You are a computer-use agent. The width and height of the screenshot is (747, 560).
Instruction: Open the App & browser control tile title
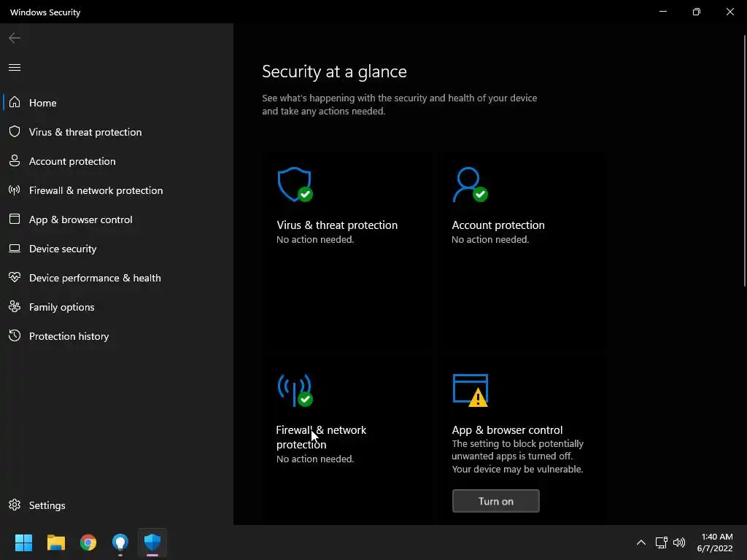(x=507, y=430)
